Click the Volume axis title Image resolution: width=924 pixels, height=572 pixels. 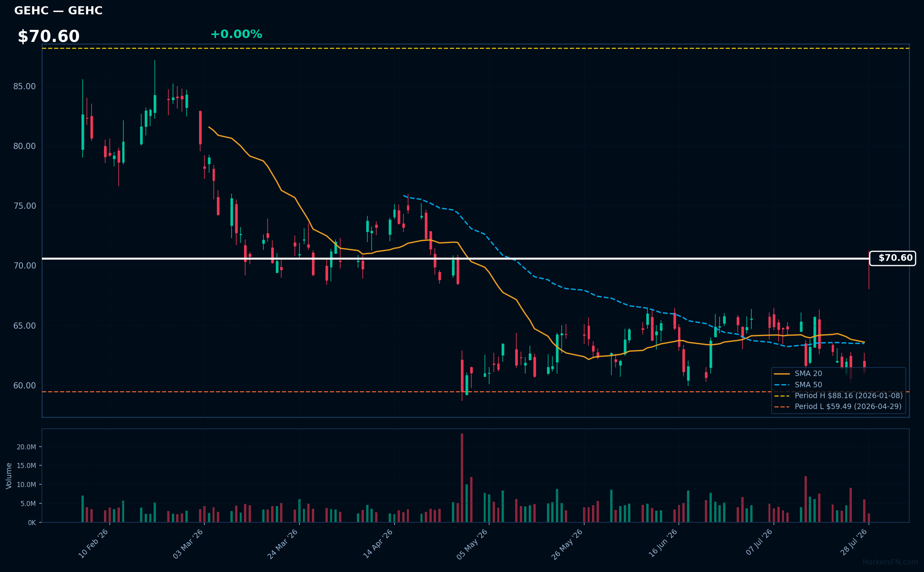9,476
